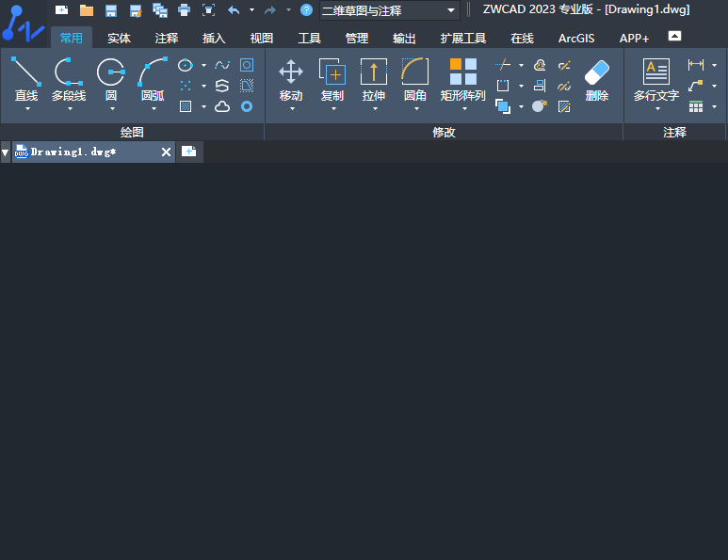
Task: Switch to the 管理 ribbon tab
Action: click(x=357, y=38)
